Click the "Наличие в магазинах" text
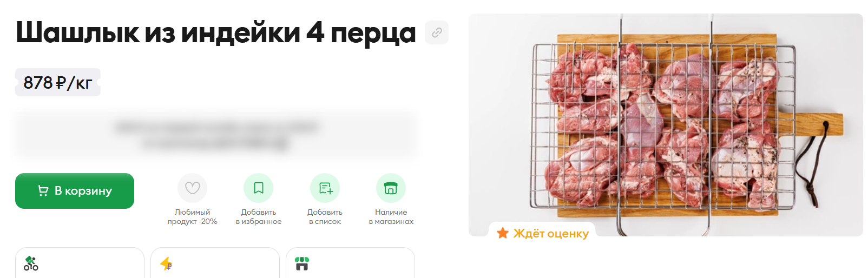Screen dimensions: 868x278 tap(391, 217)
